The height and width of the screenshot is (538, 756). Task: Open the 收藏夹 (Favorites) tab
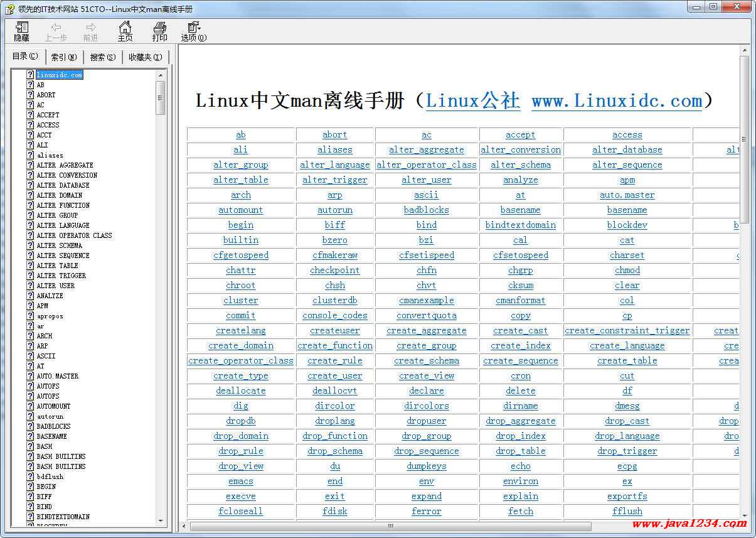point(145,57)
